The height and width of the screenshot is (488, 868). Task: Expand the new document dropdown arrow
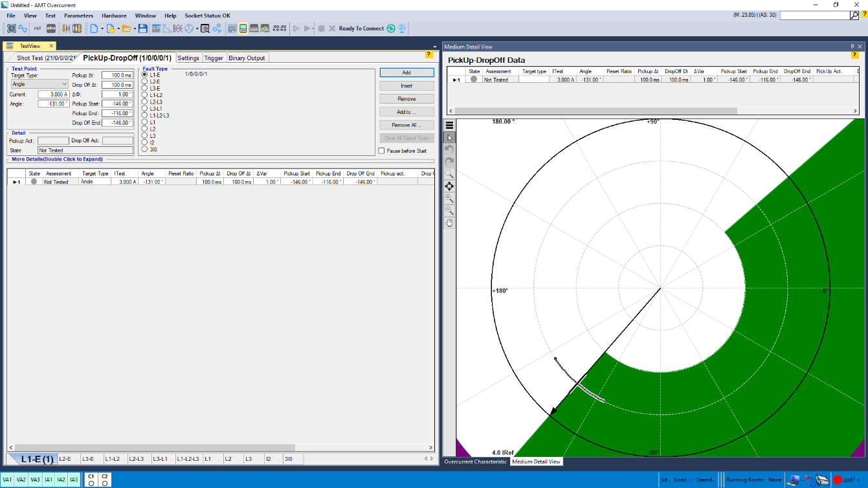click(x=102, y=28)
